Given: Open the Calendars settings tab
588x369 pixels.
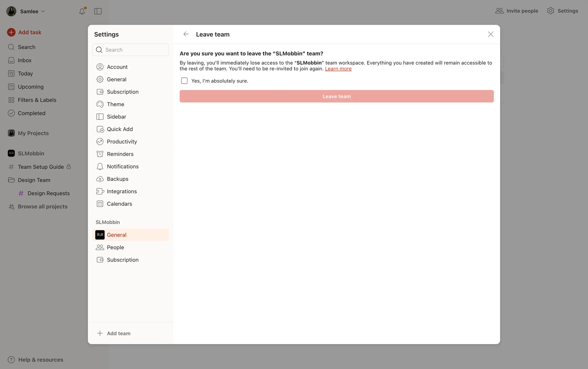Looking at the screenshot, I should [119, 204].
